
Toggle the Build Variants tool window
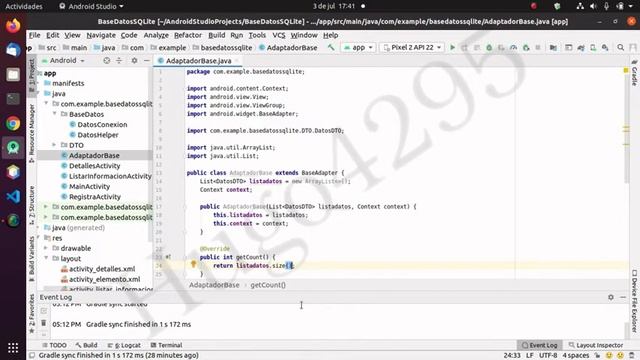tap(31, 259)
